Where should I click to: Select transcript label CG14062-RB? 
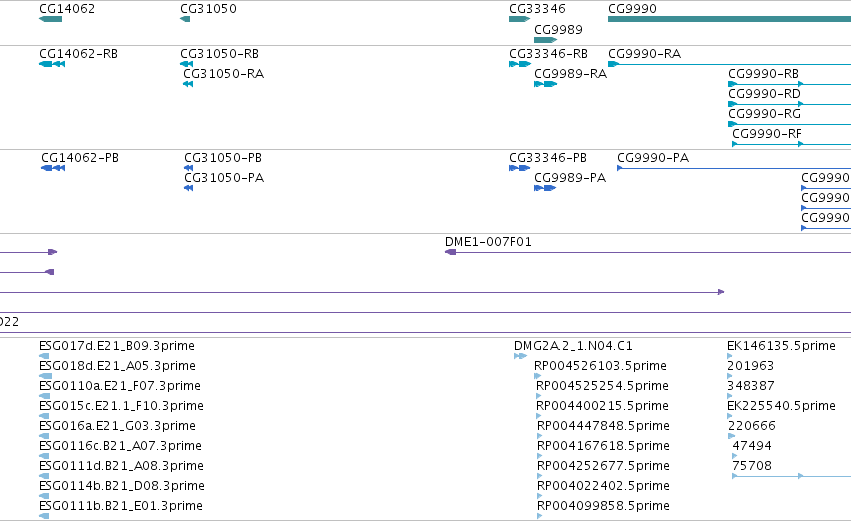tap(78, 54)
